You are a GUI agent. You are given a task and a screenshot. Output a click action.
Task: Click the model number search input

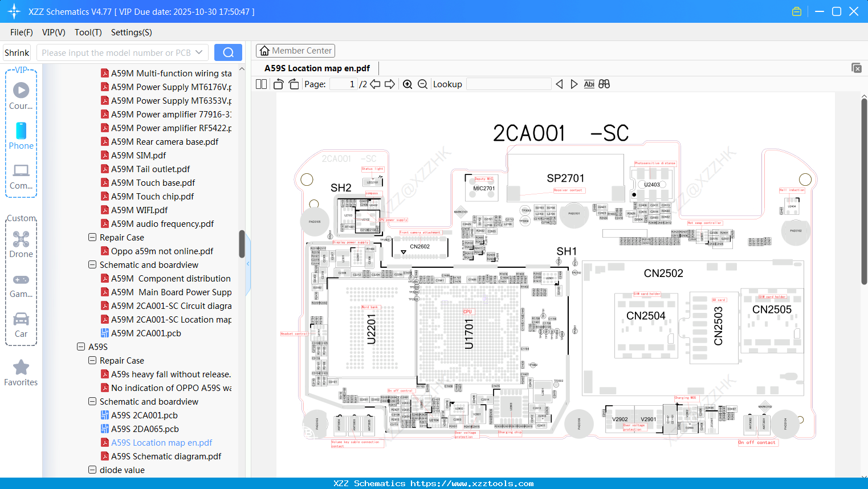[x=116, y=52]
